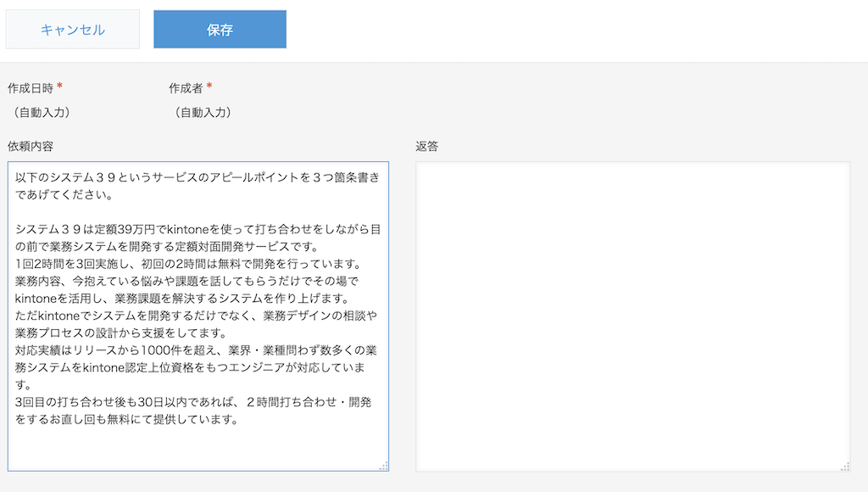Click the resize handle of 依頼内容 box
Viewport: 868px width, 492px height.
tap(383, 466)
